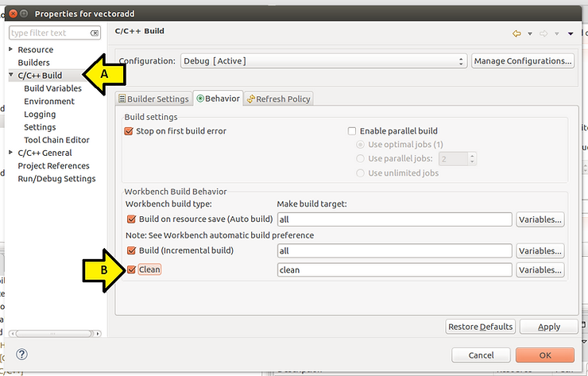
Task: Switch to the Refresh Policy tab
Action: pyautogui.click(x=279, y=99)
